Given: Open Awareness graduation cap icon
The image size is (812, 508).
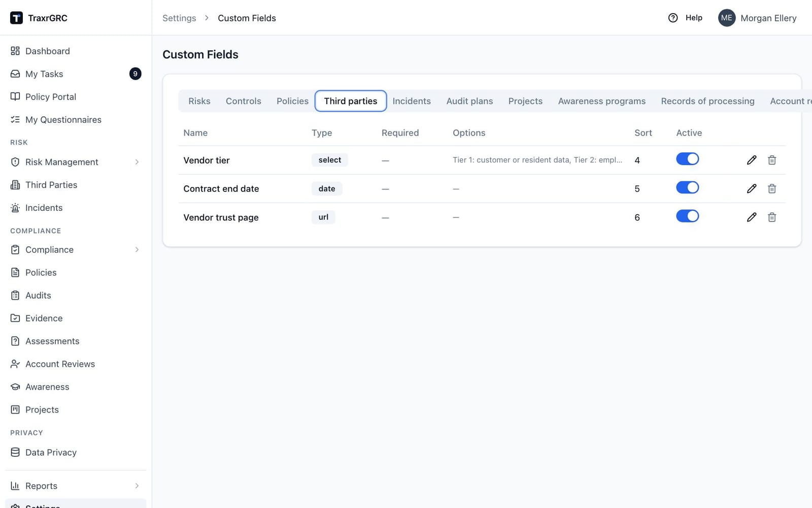Looking at the screenshot, I should click(x=15, y=387).
